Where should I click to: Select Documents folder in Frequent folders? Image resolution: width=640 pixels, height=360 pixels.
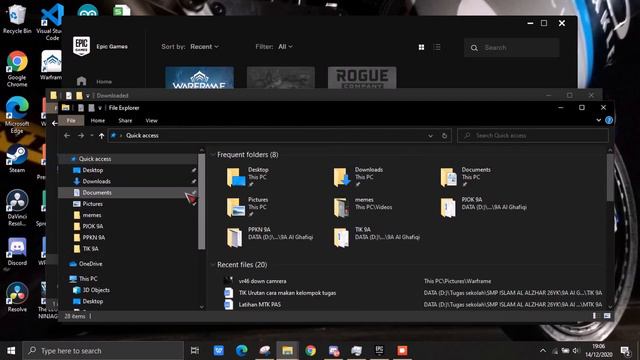(x=466, y=177)
